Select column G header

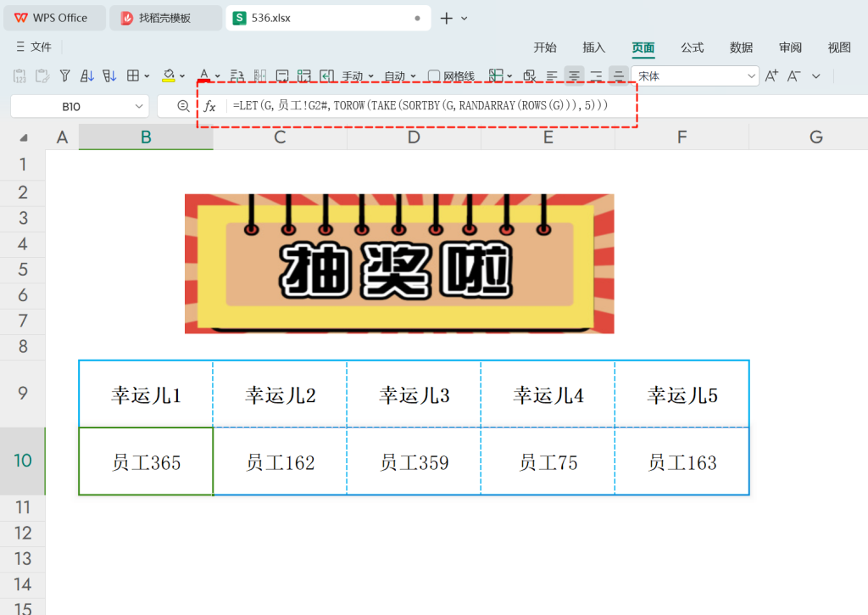[x=815, y=137]
